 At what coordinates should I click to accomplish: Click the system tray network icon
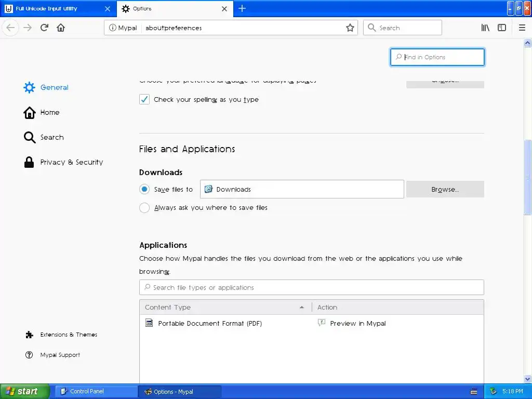(x=494, y=391)
